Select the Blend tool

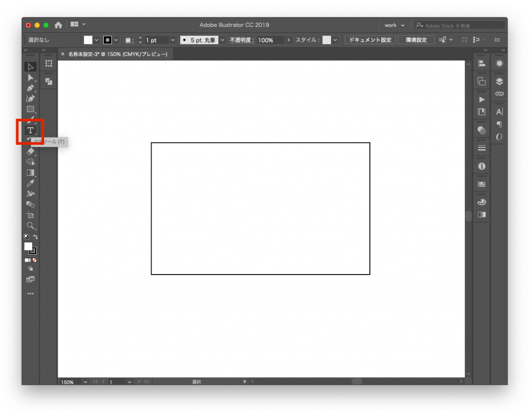point(31,204)
